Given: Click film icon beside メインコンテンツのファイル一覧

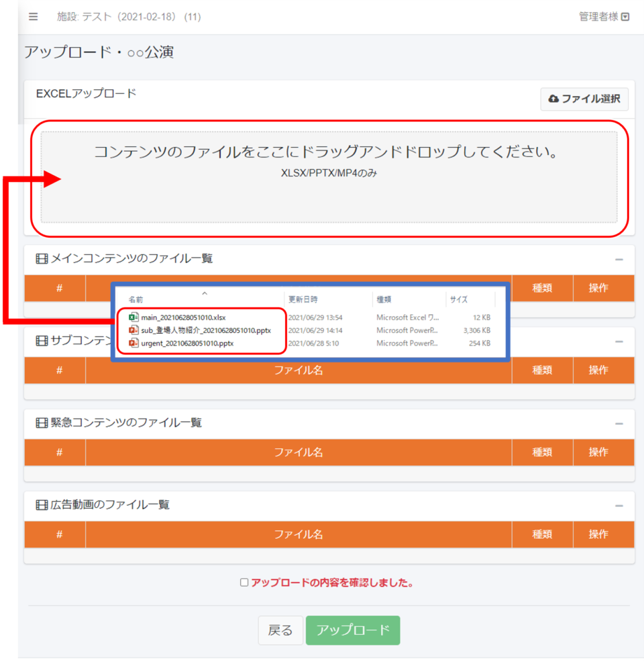Looking at the screenshot, I should [42, 258].
